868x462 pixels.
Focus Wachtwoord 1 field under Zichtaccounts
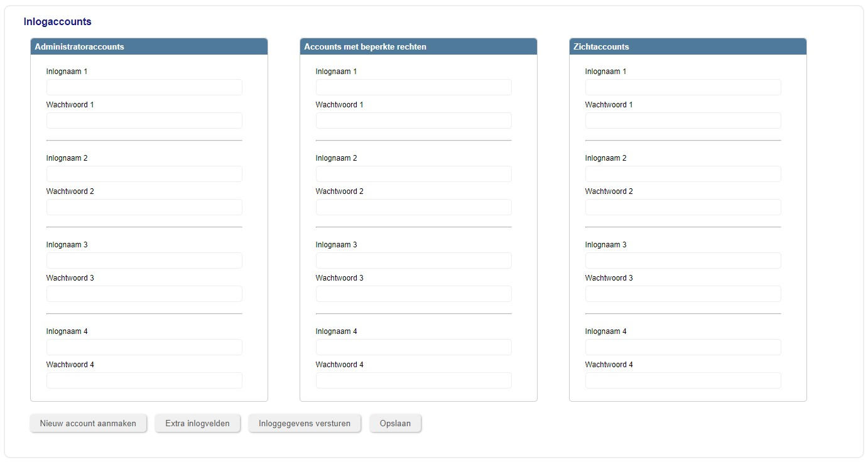[683, 121]
